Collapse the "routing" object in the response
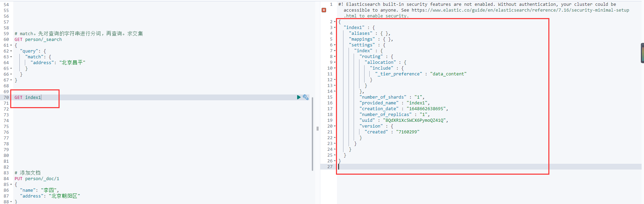 335,57
